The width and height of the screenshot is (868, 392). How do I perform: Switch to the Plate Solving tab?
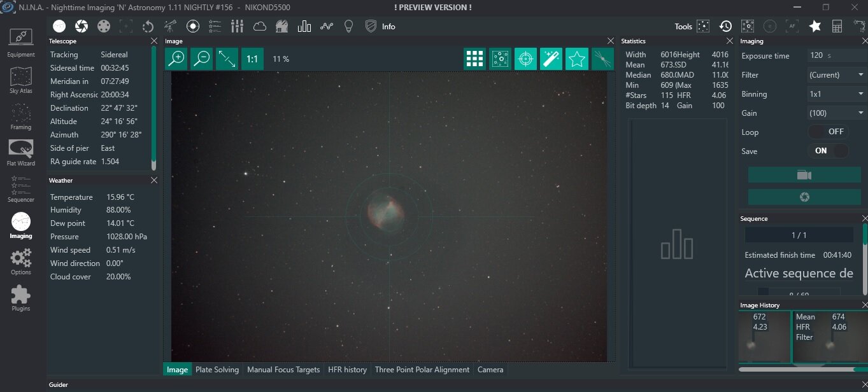pyautogui.click(x=217, y=370)
